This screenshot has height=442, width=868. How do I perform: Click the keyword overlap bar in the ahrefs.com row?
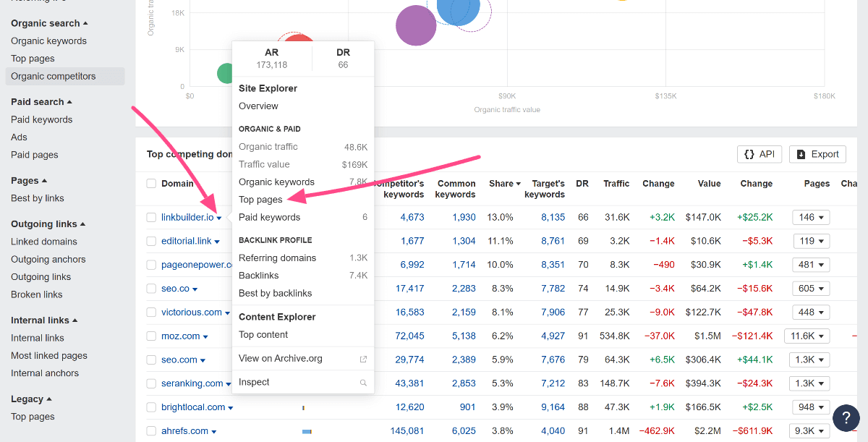(x=307, y=431)
